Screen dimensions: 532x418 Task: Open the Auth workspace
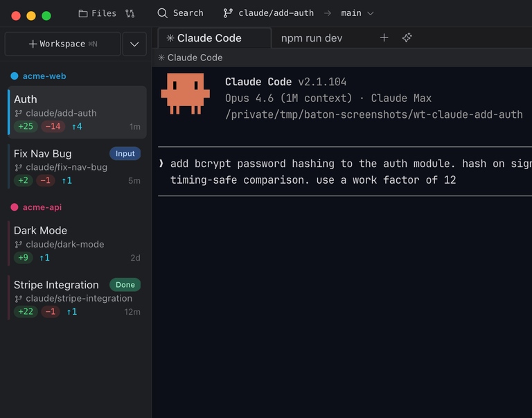(78, 112)
